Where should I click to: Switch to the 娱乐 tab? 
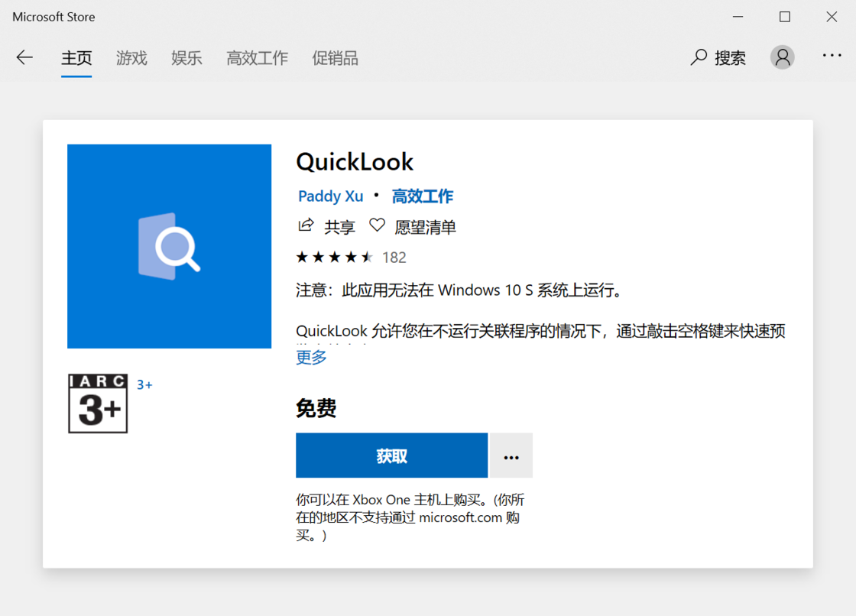click(x=186, y=57)
